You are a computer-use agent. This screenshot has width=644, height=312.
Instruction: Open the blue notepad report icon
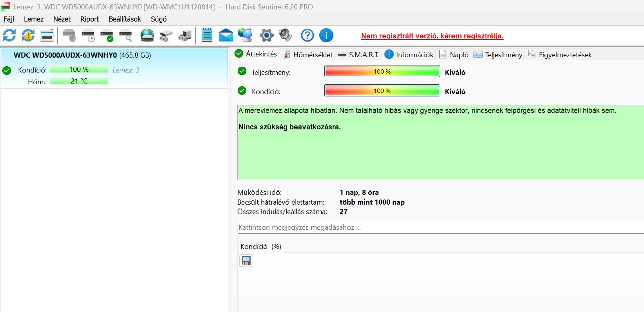207,35
